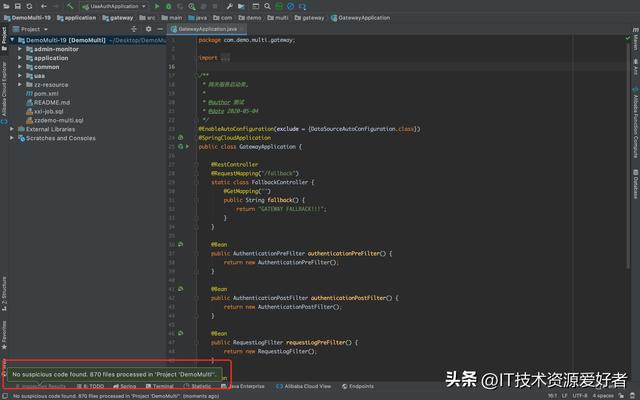Viewport: 640px width, 400px height.
Task: Open the Endpoints tool window tab
Action: point(358,386)
